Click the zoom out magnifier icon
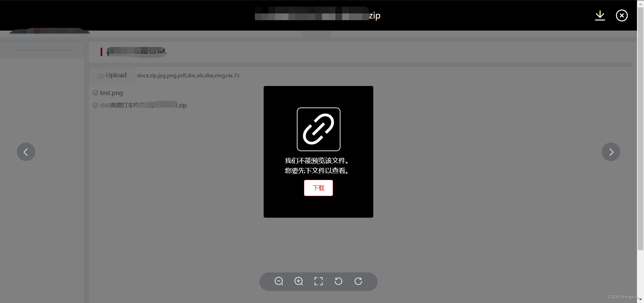Screen dimensions: 644x303 click(x=279, y=281)
